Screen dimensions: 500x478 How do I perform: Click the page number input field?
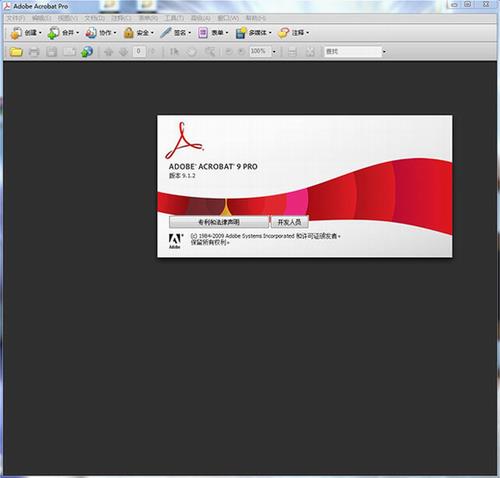(139, 52)
